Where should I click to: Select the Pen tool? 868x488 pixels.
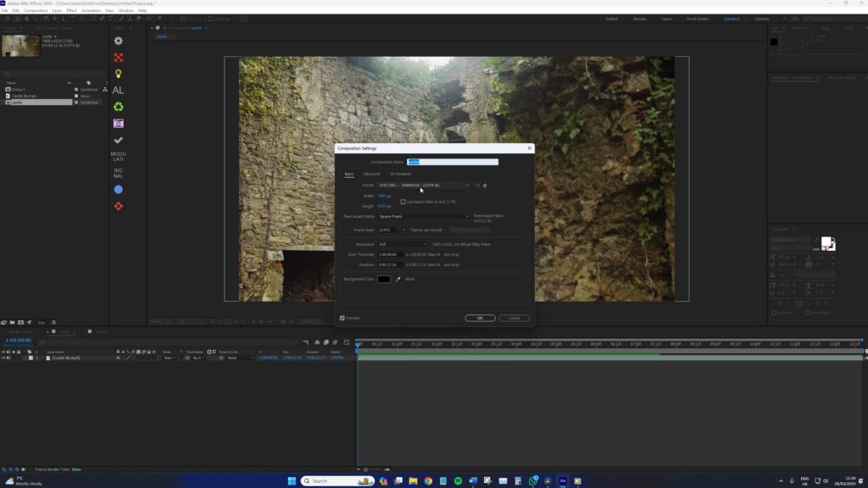coord(102,19)
